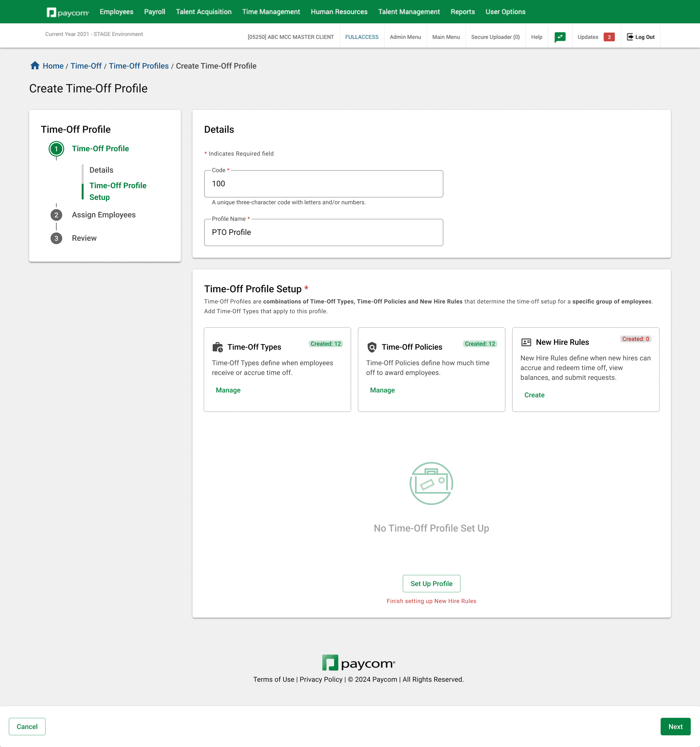Open the Reports menu

pos(462,12)
